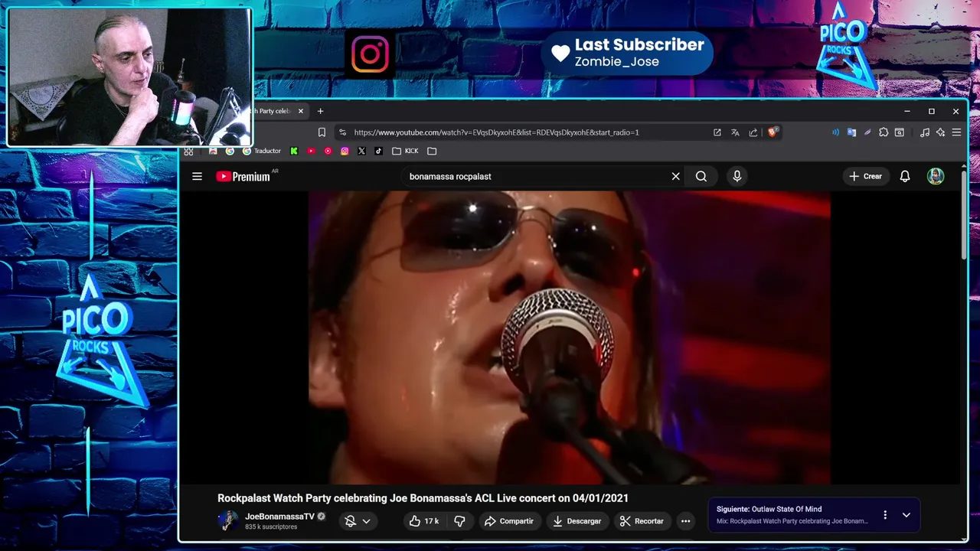Open link in external window icon

[717, 132]
